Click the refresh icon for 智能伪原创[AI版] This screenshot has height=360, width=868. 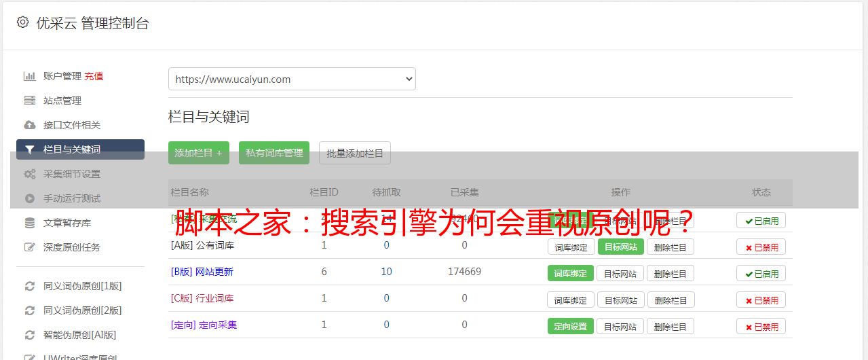29,335
